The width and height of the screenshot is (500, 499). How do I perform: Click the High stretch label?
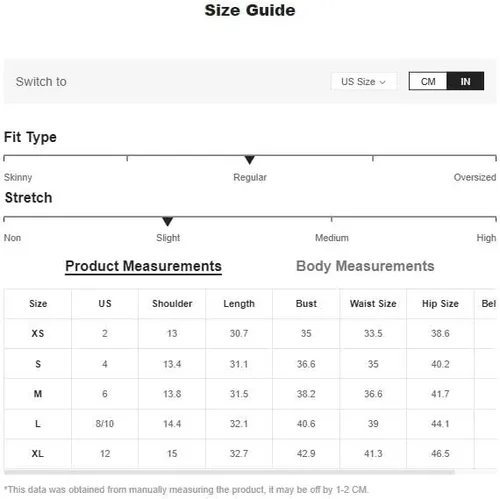pos(486,238)
